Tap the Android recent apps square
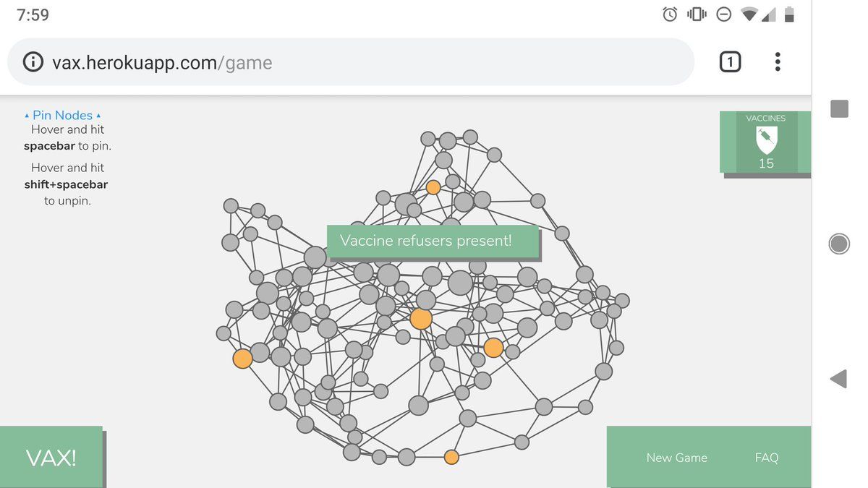868x488 pixels. coord(839,108)
